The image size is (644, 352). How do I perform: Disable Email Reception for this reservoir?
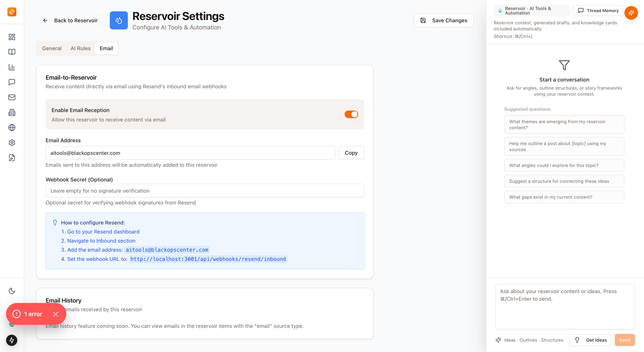tap(351, 114)
